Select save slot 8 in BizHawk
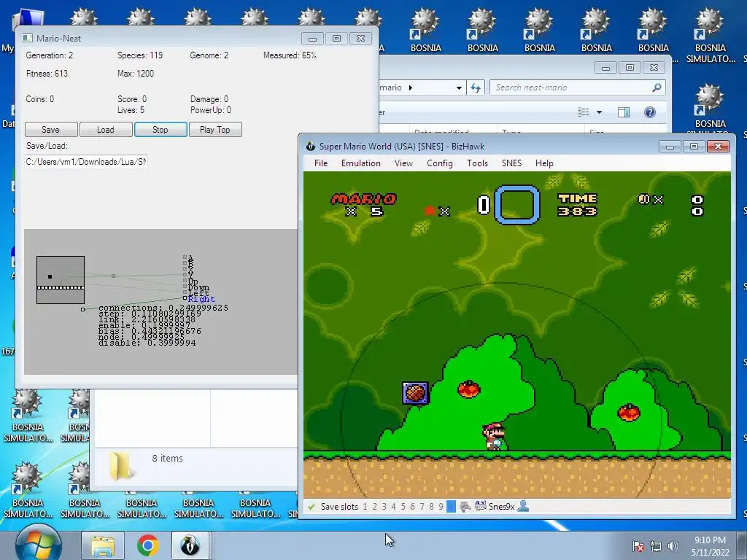The width and height of the screenshot is (747, 560). [432, 507]
